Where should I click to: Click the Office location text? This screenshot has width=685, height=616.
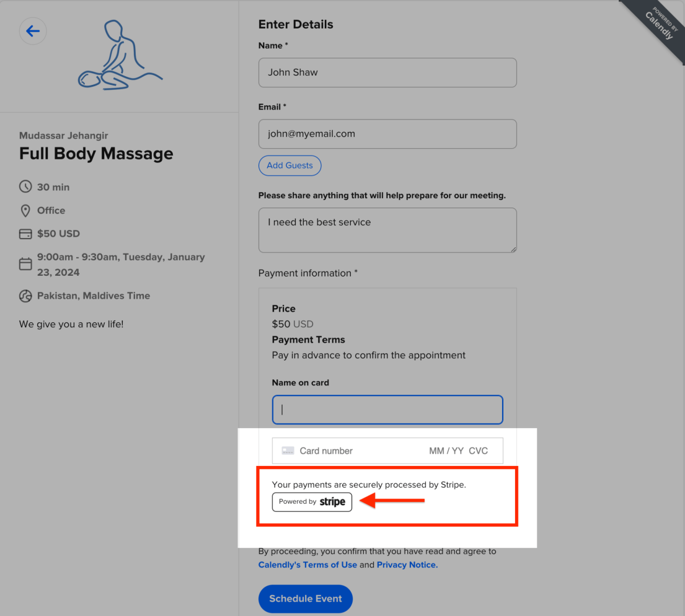pyautogui.click(x=51, y=211)
